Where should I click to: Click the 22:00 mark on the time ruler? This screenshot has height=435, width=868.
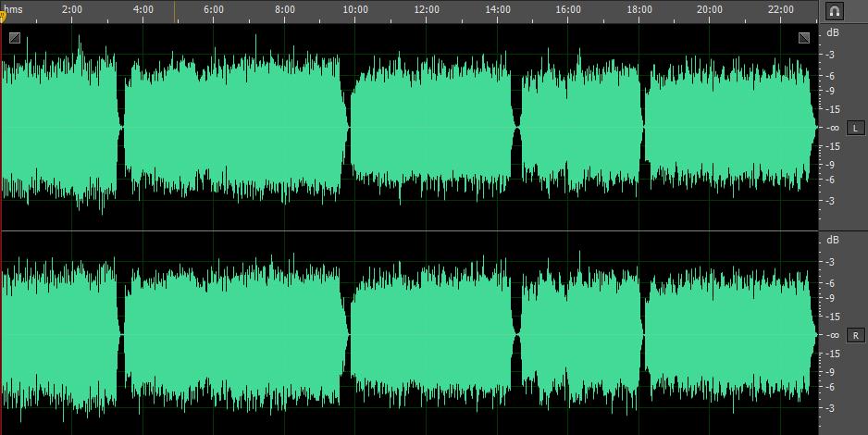coord(781,9)
